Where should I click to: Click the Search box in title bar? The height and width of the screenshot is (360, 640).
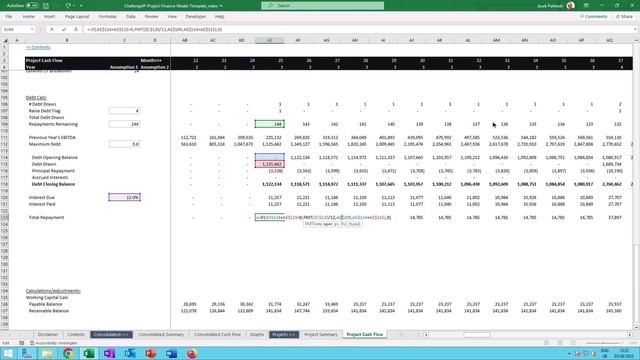322,6
